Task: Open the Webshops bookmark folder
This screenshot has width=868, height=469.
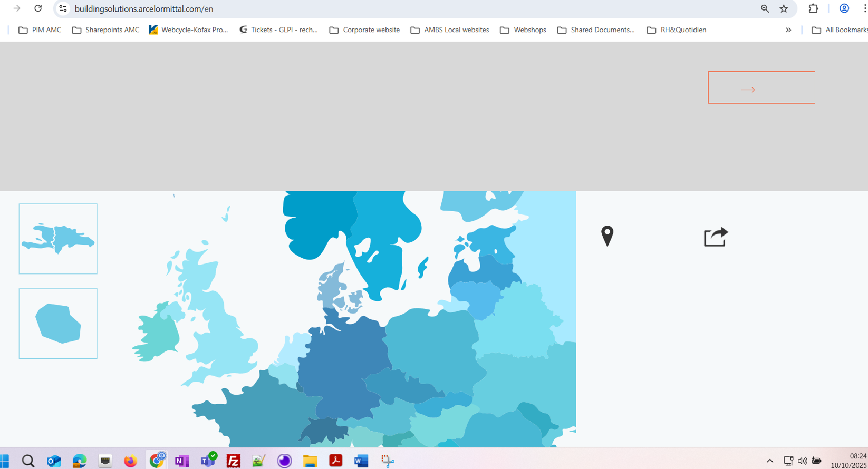Action: coord(523,30)
